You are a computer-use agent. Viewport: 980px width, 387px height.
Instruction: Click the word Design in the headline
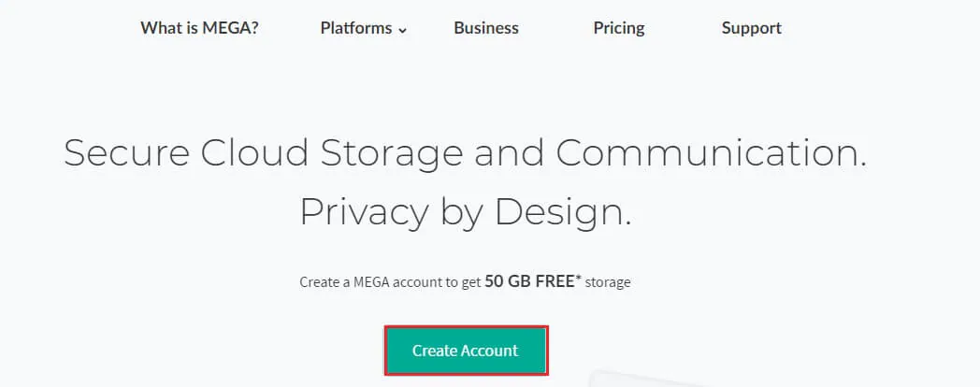click(562, 212)
